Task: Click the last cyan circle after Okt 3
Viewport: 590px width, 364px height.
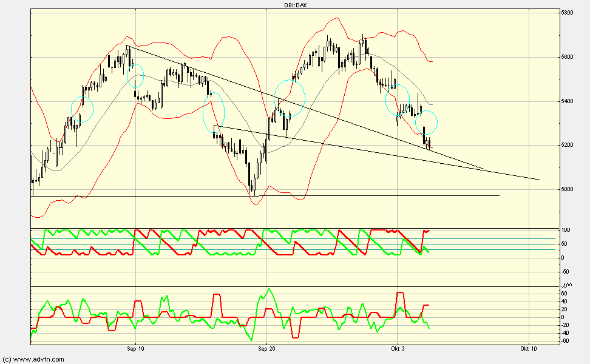Action: coord(426,123)
